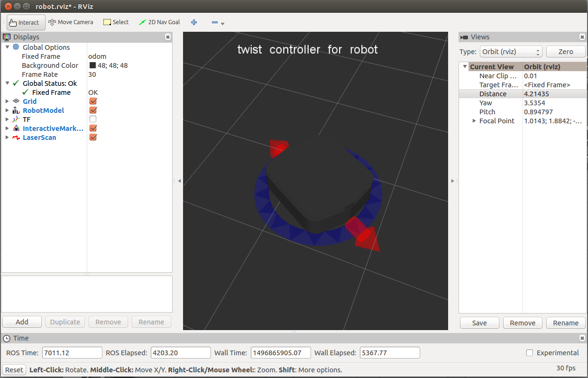The image size is (588, 378).
Task: Open the view Type dropdown
Action: click(x=511, y=52)
